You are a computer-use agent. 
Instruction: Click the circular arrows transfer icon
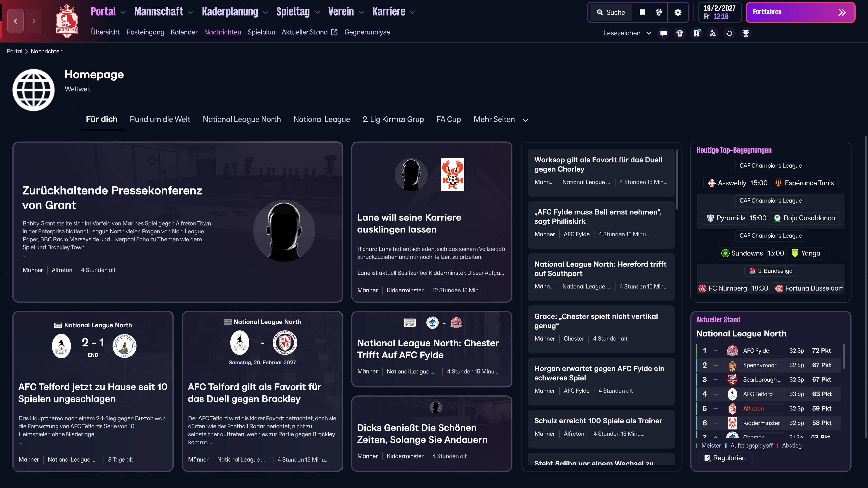[x=729, y=33]
